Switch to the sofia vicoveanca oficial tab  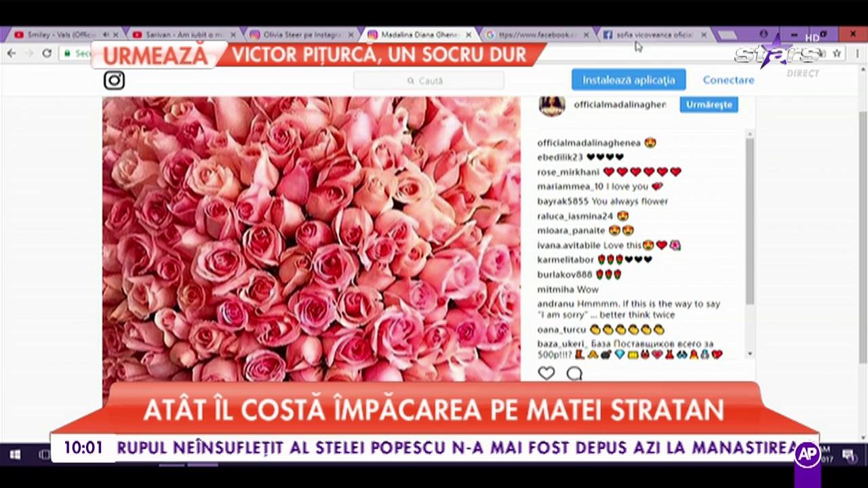tap(653, 34)
